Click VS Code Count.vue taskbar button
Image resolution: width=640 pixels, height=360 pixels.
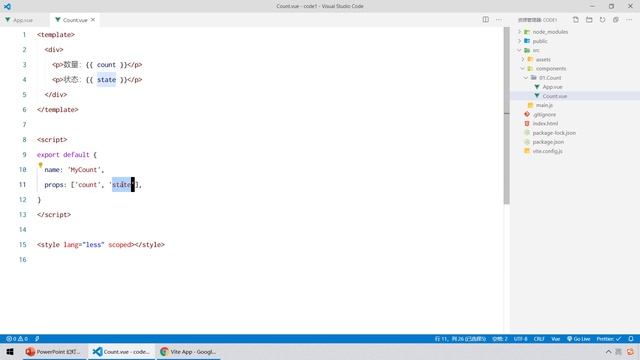pyautogui.click(x=122, y=351)
